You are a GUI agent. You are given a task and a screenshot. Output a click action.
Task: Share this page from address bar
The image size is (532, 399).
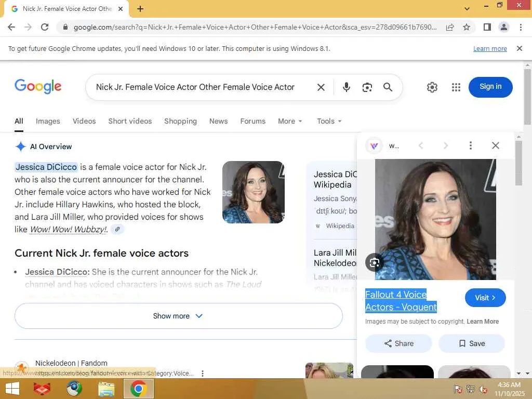point(450,27)
